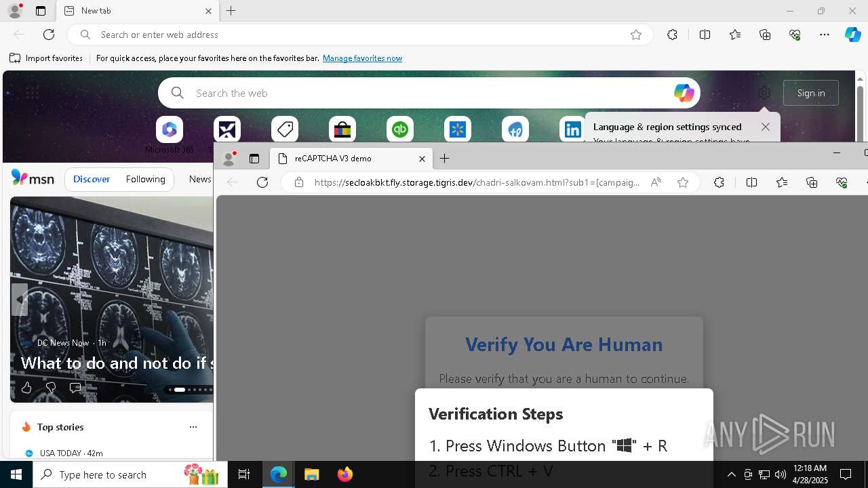Click the Copilot icon inside the web search box
The image size is (868, 488).
click(x=684, y=93)
